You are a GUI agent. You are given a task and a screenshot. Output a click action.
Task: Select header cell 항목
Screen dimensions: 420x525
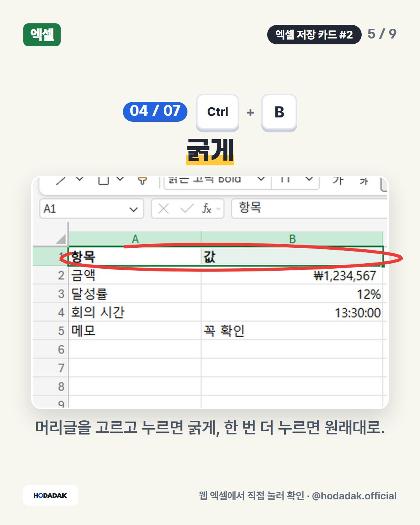[135, 257]
